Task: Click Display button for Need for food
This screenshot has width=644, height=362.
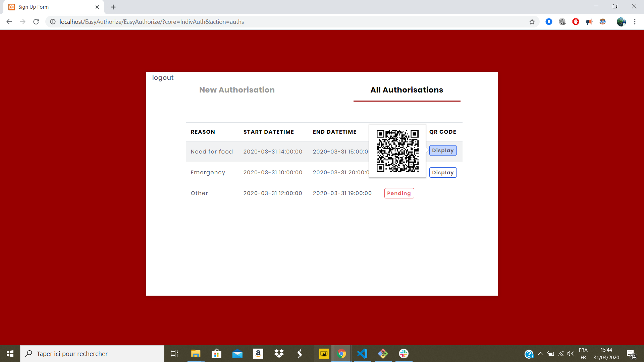Action: 443,150
